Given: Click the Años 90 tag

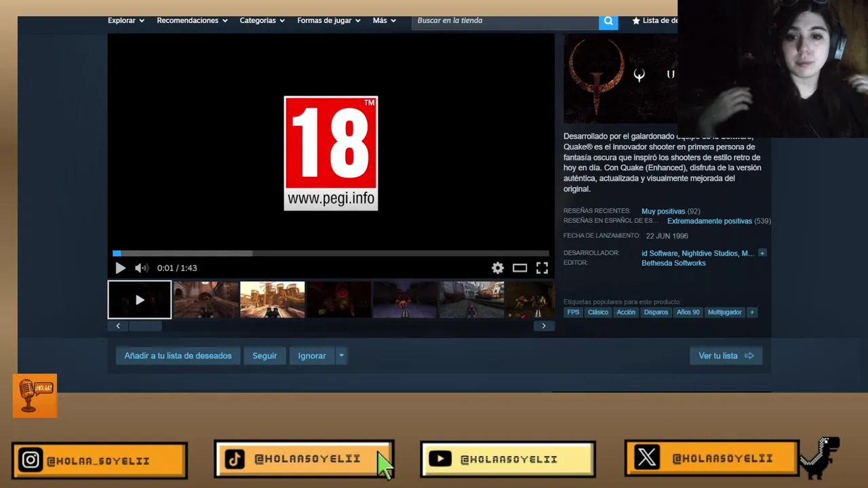Looking at the screenshot, I should coord(688,312).
